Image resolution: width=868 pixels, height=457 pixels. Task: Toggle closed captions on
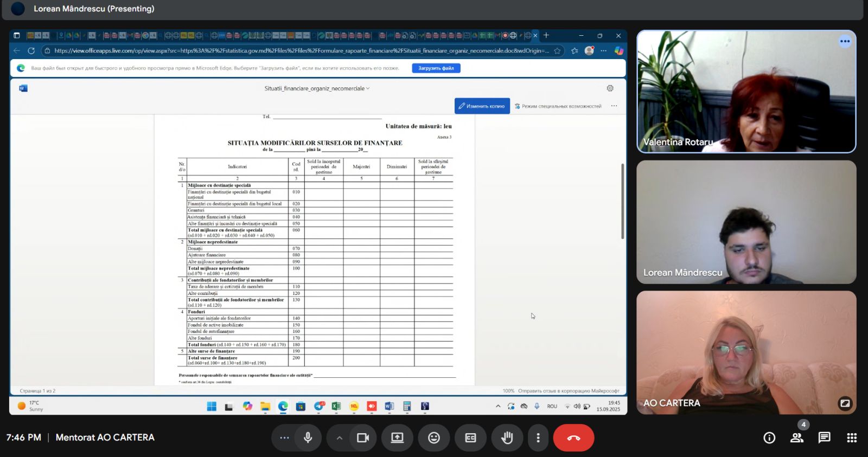pyautogui.click(x=470, y=437)
